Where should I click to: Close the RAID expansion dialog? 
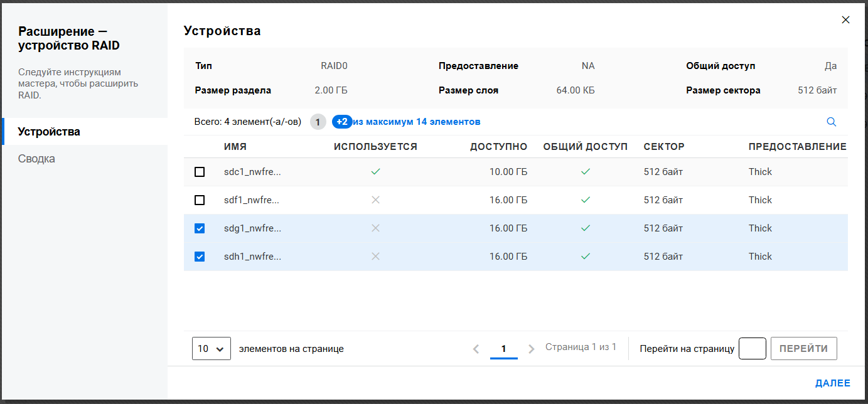845,20
